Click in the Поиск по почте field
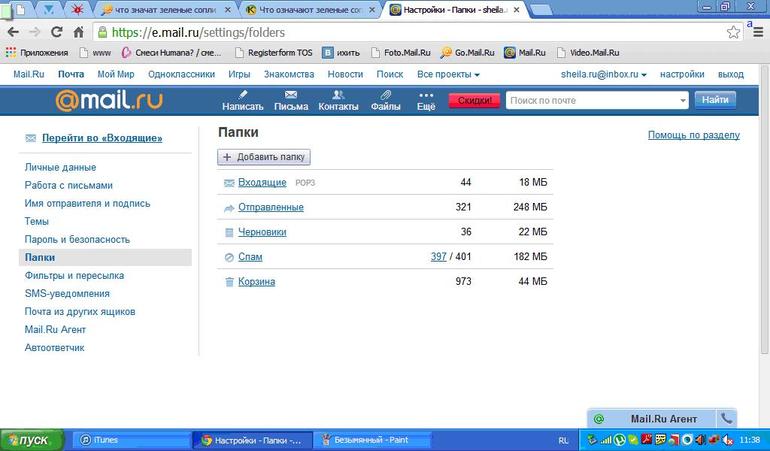The image size is (770, 451). pyautogui.click(x=590, y=100)
